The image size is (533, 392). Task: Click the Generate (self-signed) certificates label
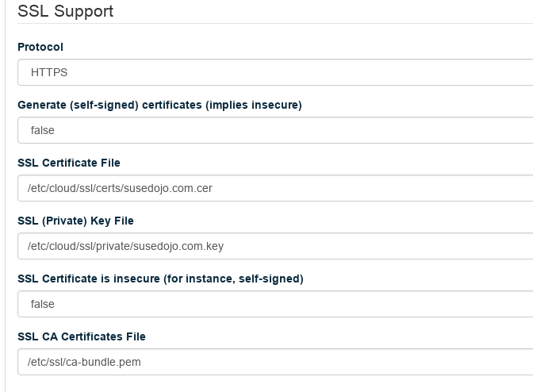click(x=159, y=105)
